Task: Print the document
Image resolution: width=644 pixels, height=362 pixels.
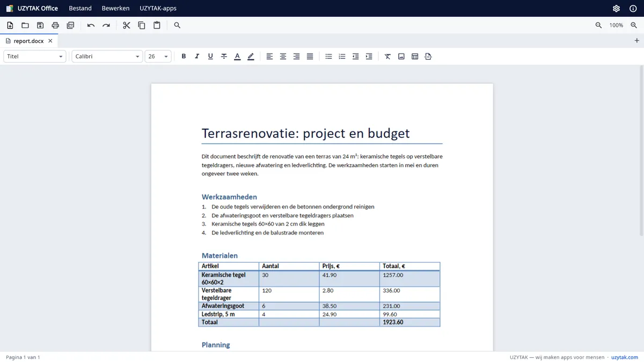Action: (x=55, y=25)
